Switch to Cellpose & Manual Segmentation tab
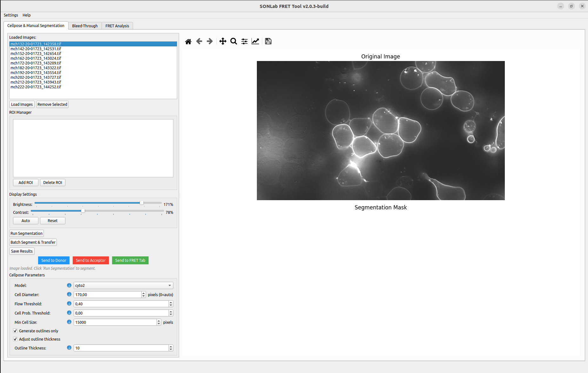 coord(36,25)
